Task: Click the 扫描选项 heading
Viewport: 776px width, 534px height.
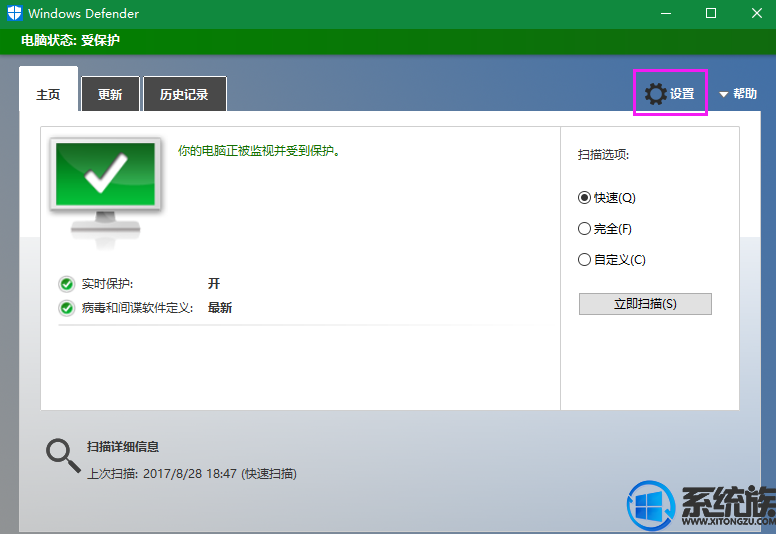Action: coord(603,155)
